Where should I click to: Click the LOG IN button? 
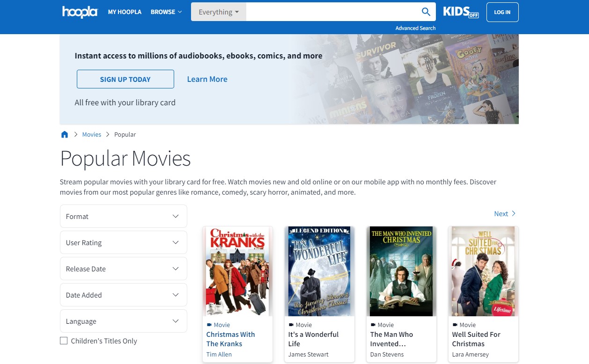point(502,12)
